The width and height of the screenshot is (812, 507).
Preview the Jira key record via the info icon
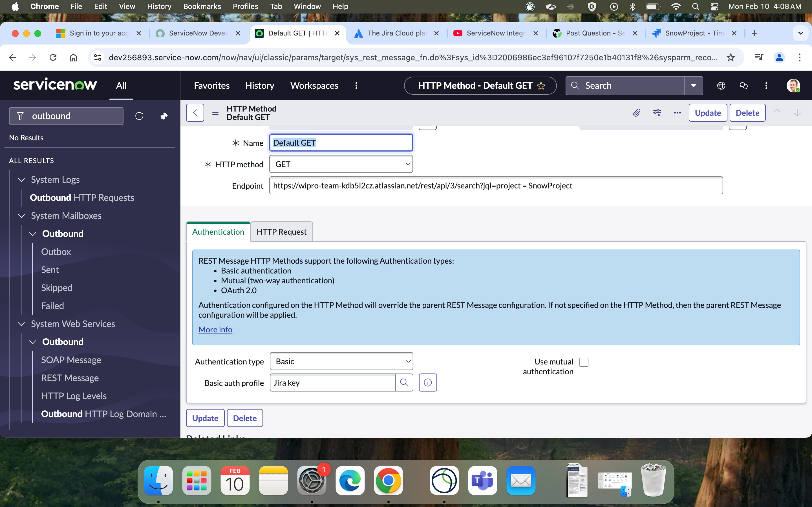pos(428,383)
